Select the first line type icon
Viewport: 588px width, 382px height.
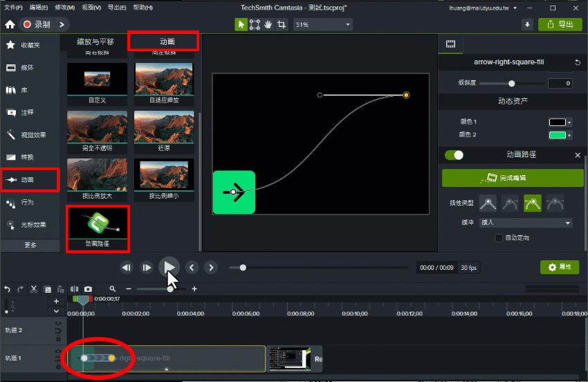[x=488, y=203]
